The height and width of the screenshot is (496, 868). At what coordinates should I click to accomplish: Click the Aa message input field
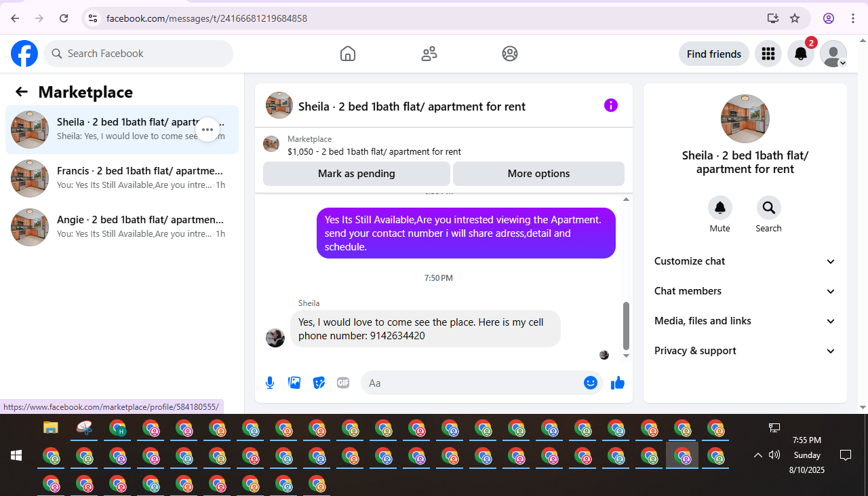tap(473, 383)
